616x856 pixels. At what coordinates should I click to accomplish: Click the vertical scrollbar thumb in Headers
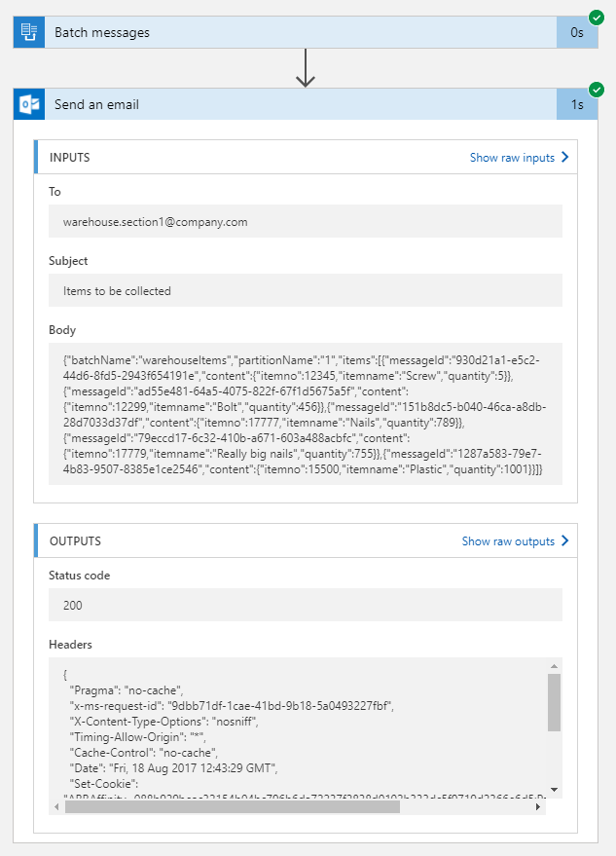(x=554, y=701)
